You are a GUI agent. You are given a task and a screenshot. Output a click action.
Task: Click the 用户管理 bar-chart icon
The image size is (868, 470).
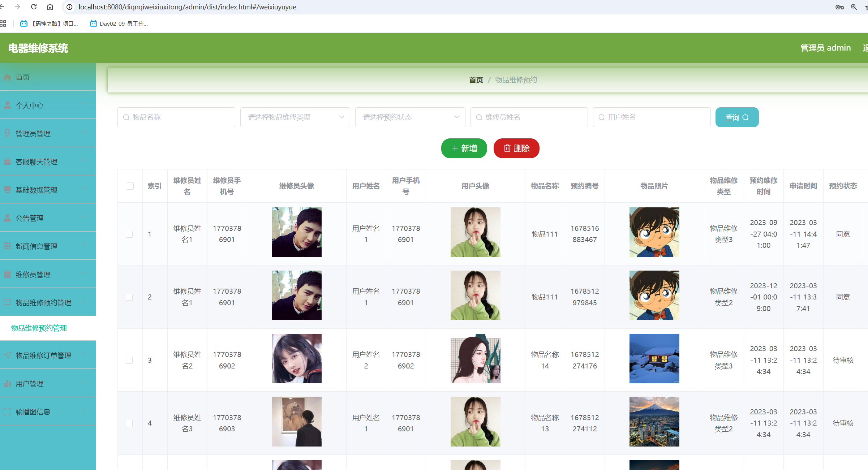[x=8, y=383]
